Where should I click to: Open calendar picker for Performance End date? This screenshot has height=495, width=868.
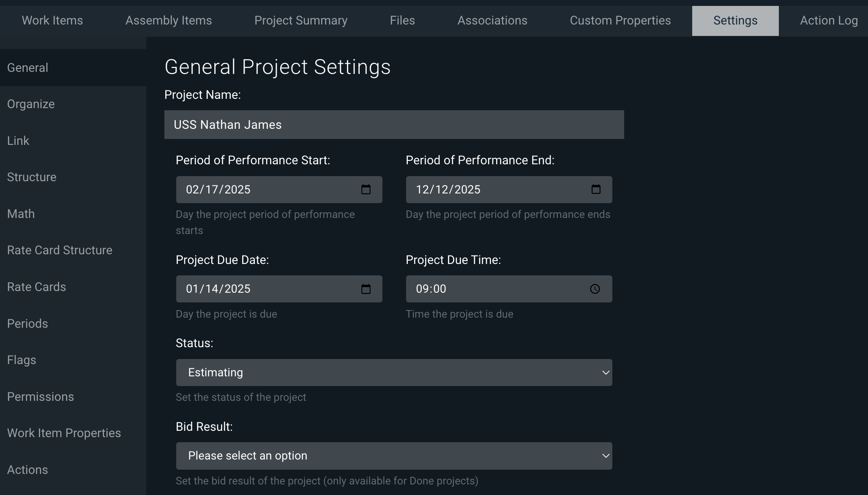click(595, 190)
